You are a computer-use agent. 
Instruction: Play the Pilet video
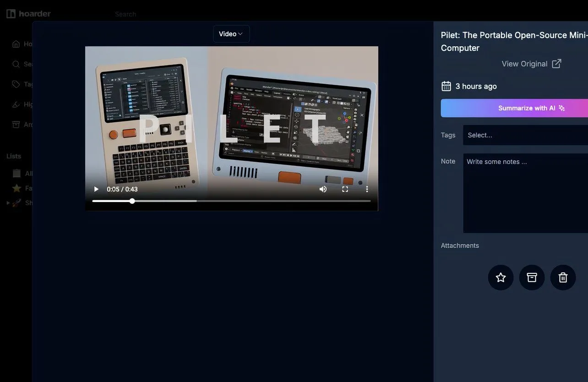pyautogui.click(x=96, y=189)
